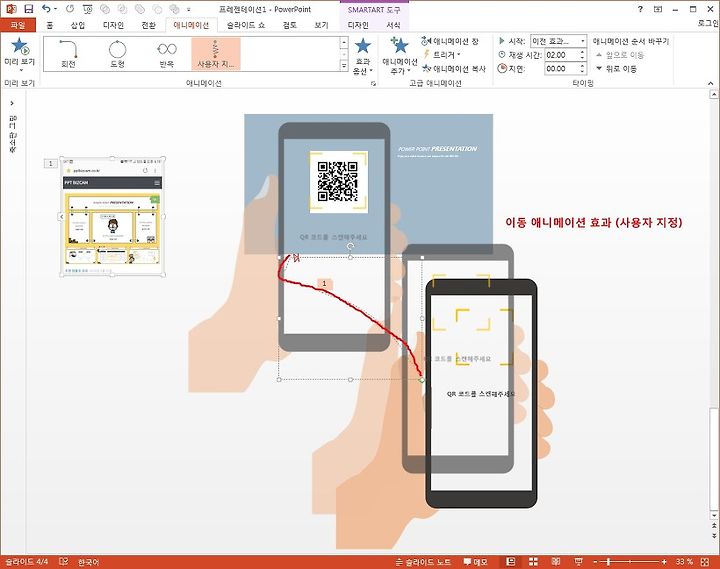720x569 pixels.
Task: Select the 사용자 지정 custom path animation
Action: pyautogui.click(x=216, y=54)
